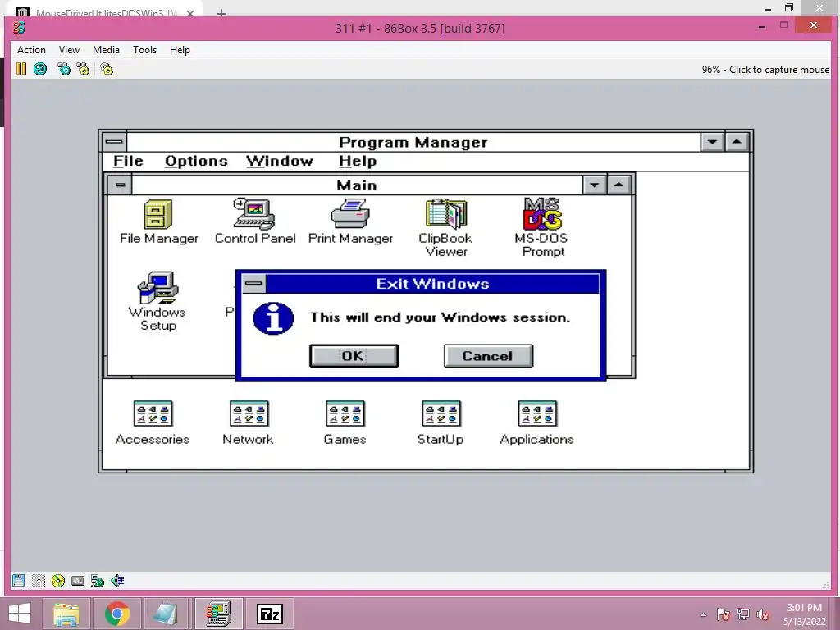Switch to 86Box taskbar icon
This screenshot has width=840, height=630.
point(219,614)
